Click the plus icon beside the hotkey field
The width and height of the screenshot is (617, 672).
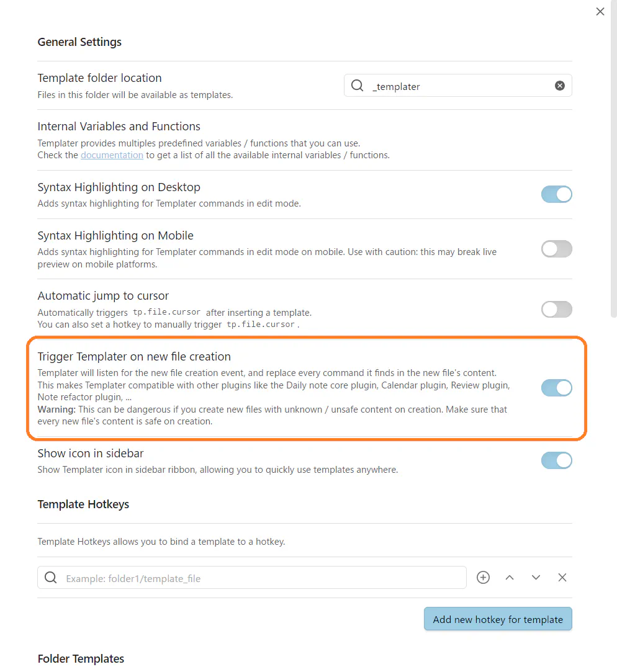tap(483, 577)
